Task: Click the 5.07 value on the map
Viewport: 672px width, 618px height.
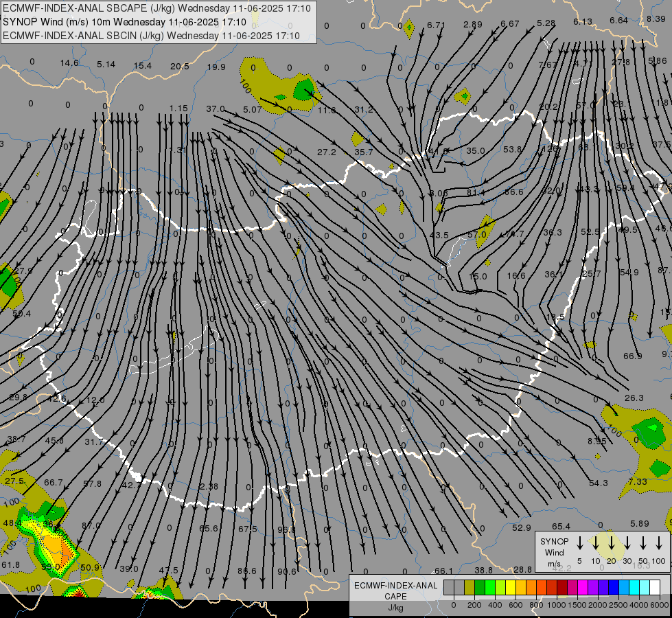Action: point(253,110)
